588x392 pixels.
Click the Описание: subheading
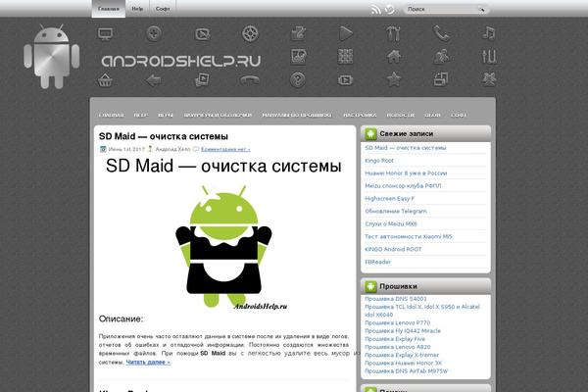[x=121, y=318]
